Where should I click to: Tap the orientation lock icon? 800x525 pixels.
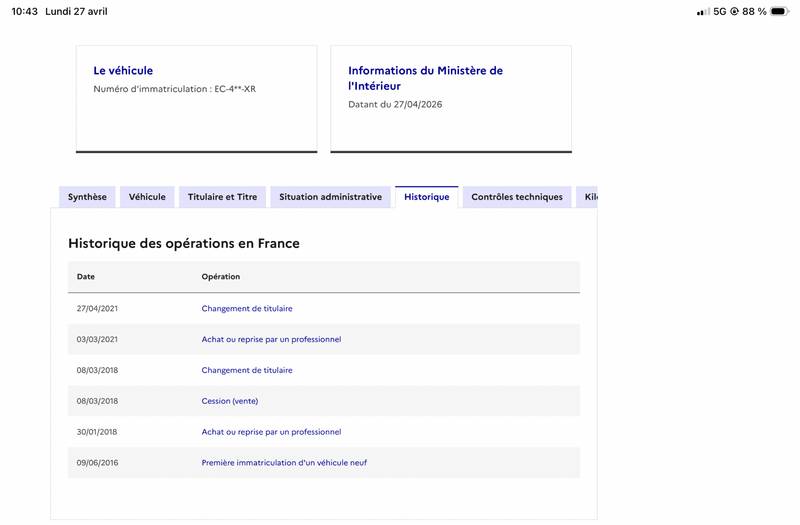click(x=734, y=11)
